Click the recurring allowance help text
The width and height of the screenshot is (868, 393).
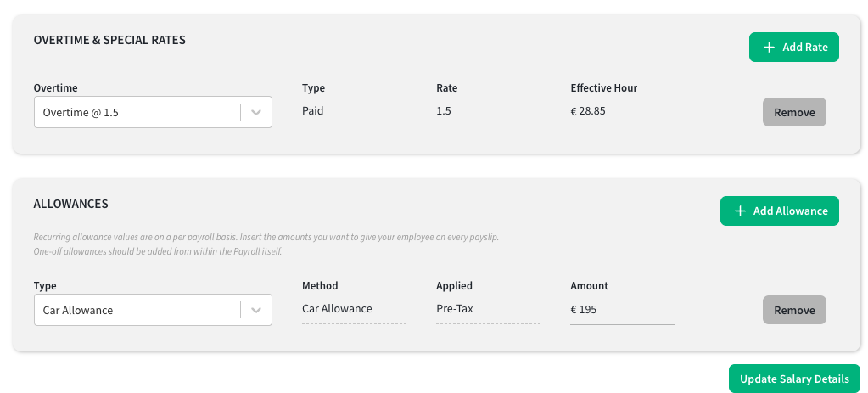click(x=266, y=244)
